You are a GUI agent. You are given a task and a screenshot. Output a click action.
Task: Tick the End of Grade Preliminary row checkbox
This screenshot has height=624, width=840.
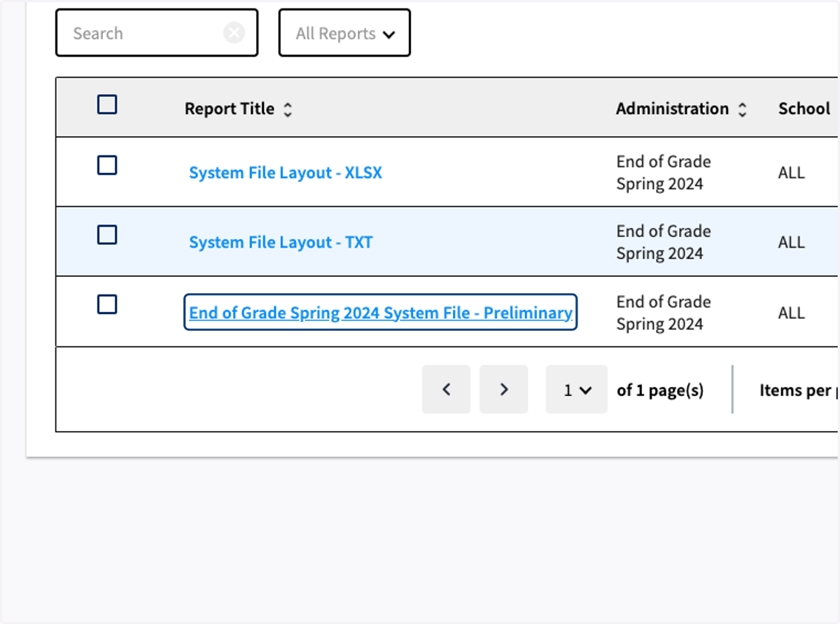click(x=107, y=304)
